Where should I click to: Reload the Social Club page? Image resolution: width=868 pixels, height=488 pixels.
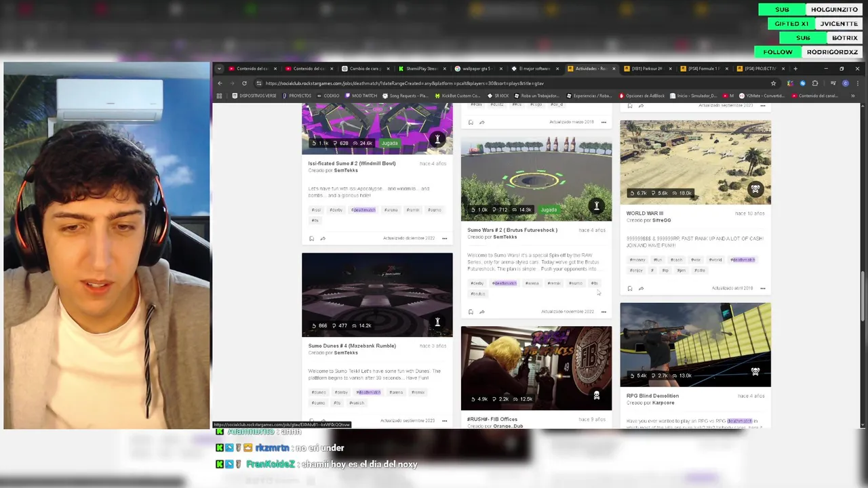click(244, 83)
